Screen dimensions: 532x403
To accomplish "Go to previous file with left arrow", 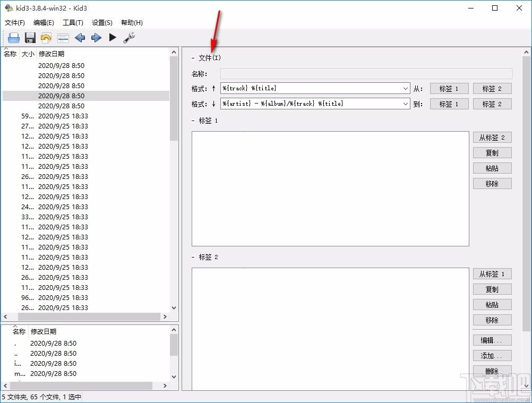I will (x=80, y=38).
